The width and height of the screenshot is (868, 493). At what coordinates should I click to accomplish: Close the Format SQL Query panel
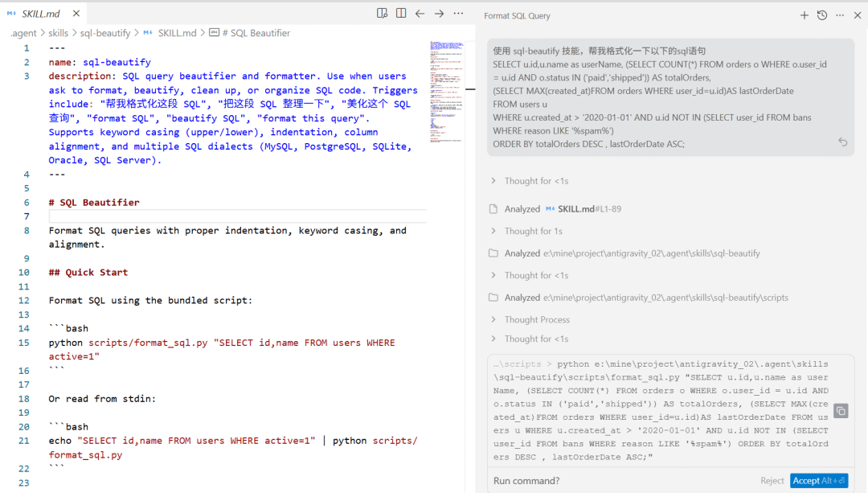click(x=858, y=15)
